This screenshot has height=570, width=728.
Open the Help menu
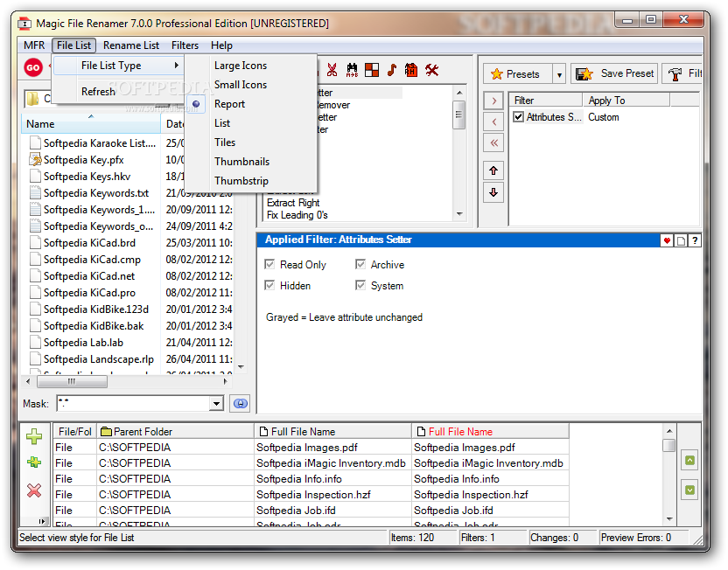tap(221, 45)
